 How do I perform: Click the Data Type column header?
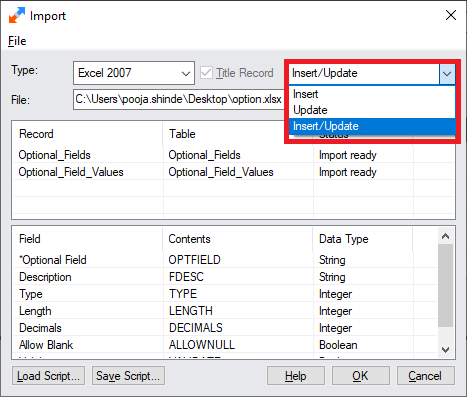(363, 239)
